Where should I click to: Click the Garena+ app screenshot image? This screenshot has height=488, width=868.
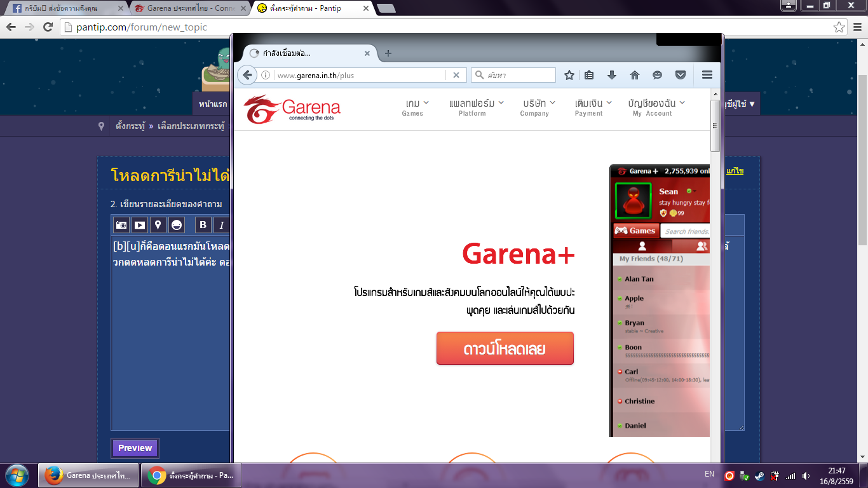coord(660,301)
